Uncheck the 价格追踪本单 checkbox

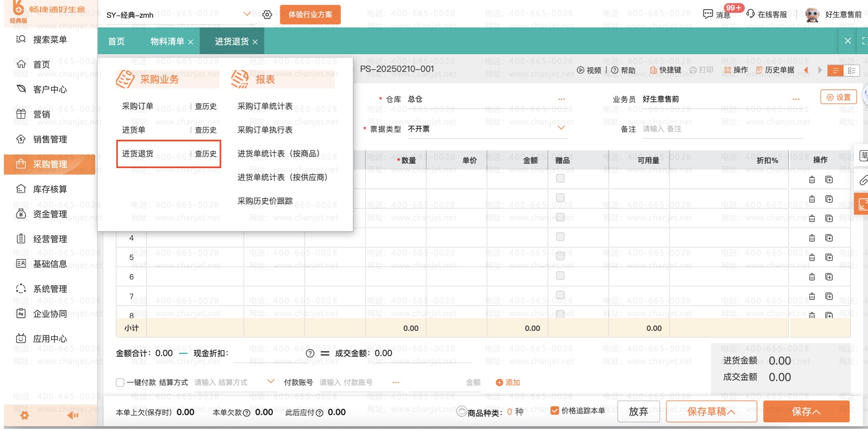click(555, 411)
